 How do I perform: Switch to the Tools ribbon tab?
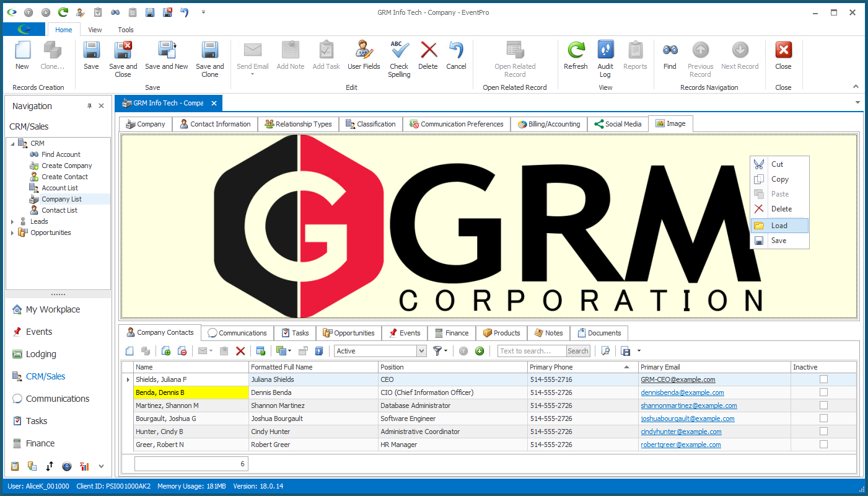tap(126, 30)
